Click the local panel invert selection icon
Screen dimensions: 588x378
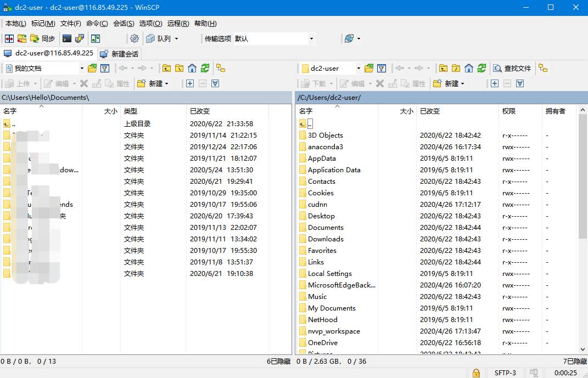click(215, 83)
